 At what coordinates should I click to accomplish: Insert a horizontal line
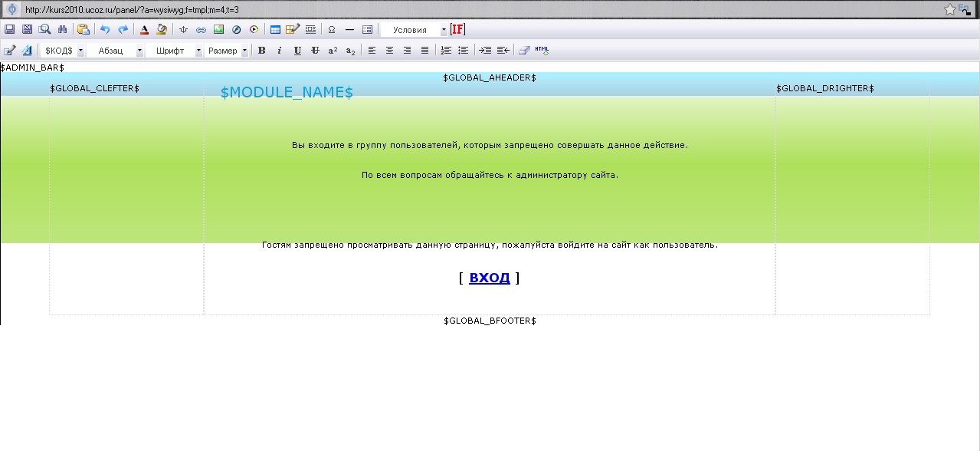pos(349,29)
